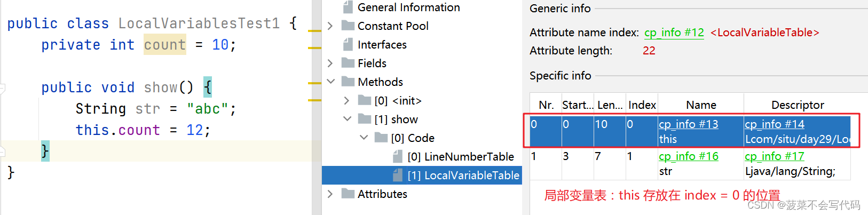Click the Start... column header
Image resolution: width=868 pixels, height=215 pixels.
(578, 105)
